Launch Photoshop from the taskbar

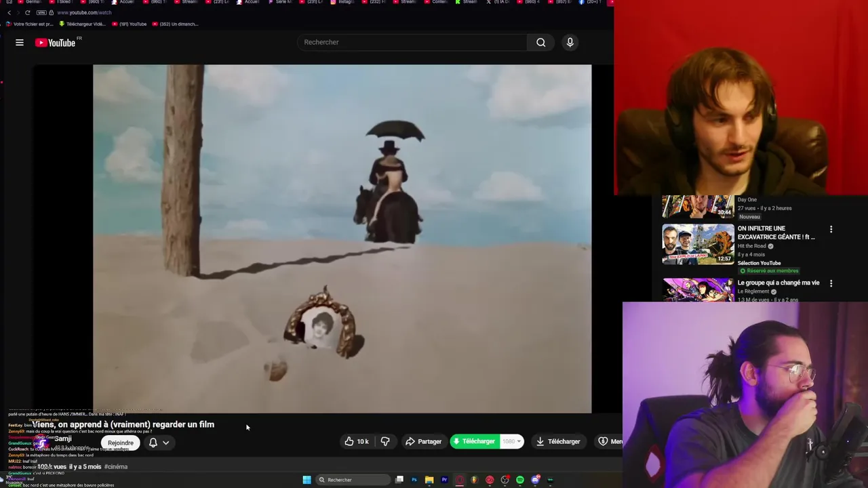(x=414, y=480)
